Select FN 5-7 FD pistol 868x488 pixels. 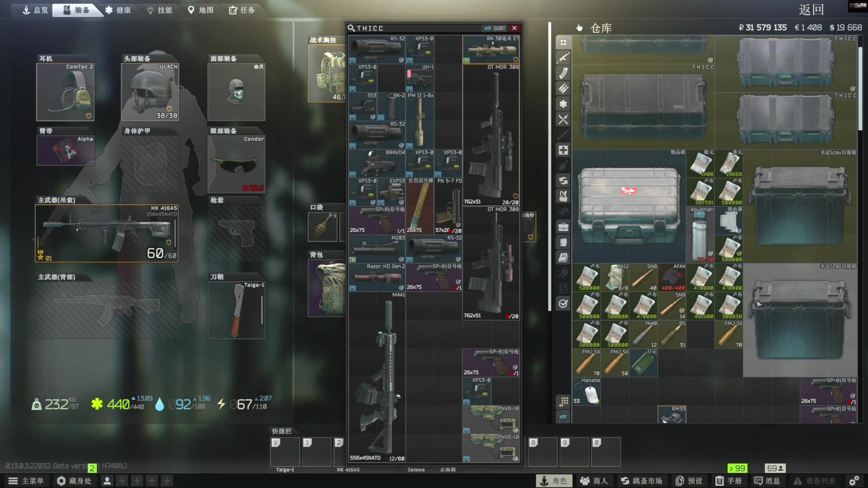448,206
